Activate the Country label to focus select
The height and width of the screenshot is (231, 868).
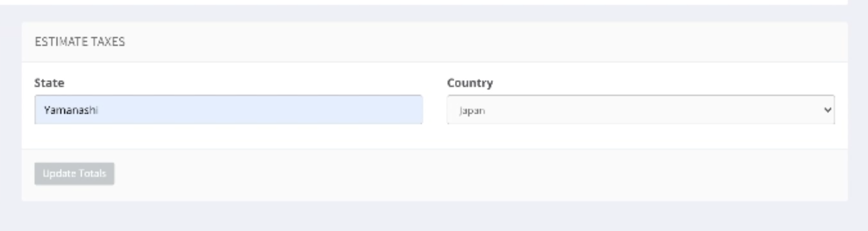pyautogui.click(x=470, y=83)
